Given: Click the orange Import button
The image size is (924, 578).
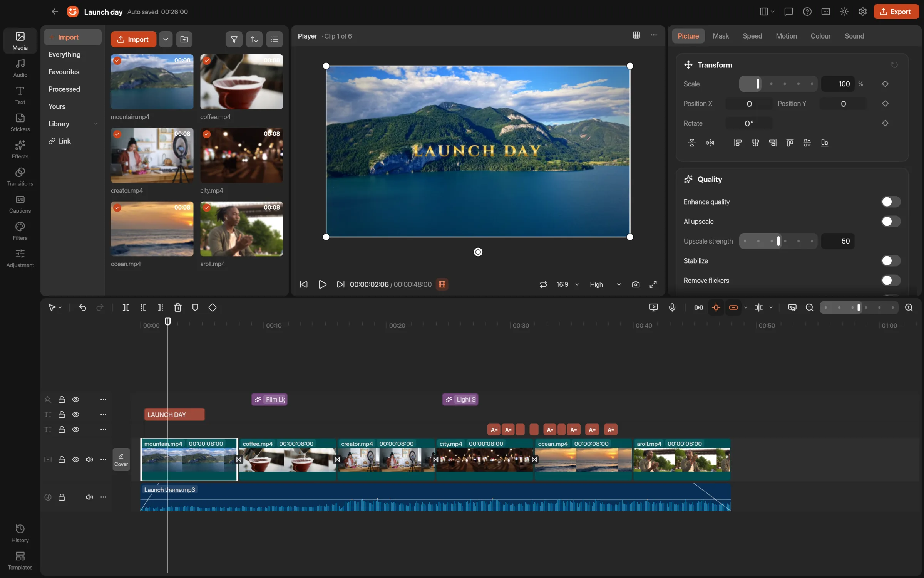Looking at the screenshot, I should [133, 39].
